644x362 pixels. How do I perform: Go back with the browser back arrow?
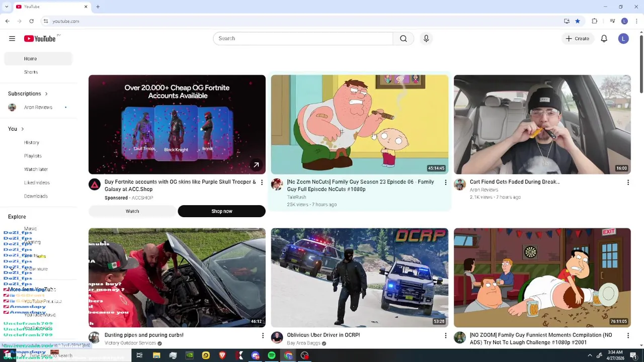point(7,21)
